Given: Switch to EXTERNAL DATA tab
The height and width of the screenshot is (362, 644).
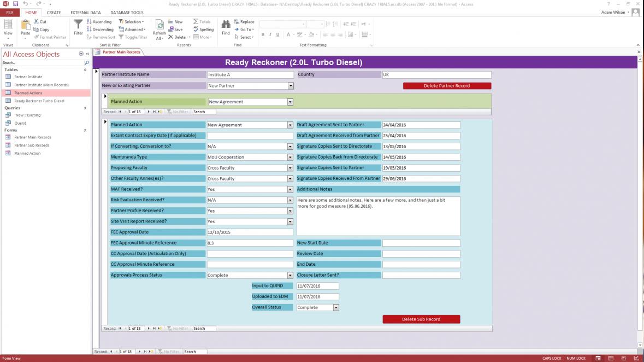Looking at the screenshot, I should (x=85, y=13).
